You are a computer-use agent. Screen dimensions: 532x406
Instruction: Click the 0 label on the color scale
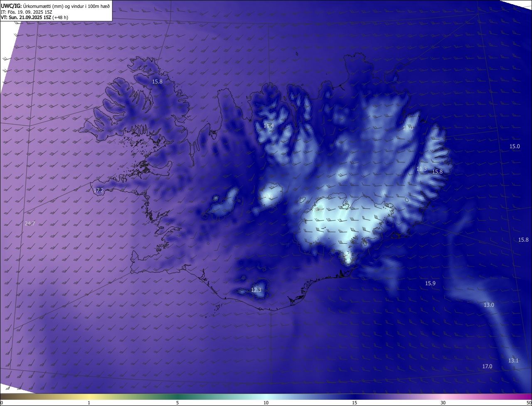point(2,403)
